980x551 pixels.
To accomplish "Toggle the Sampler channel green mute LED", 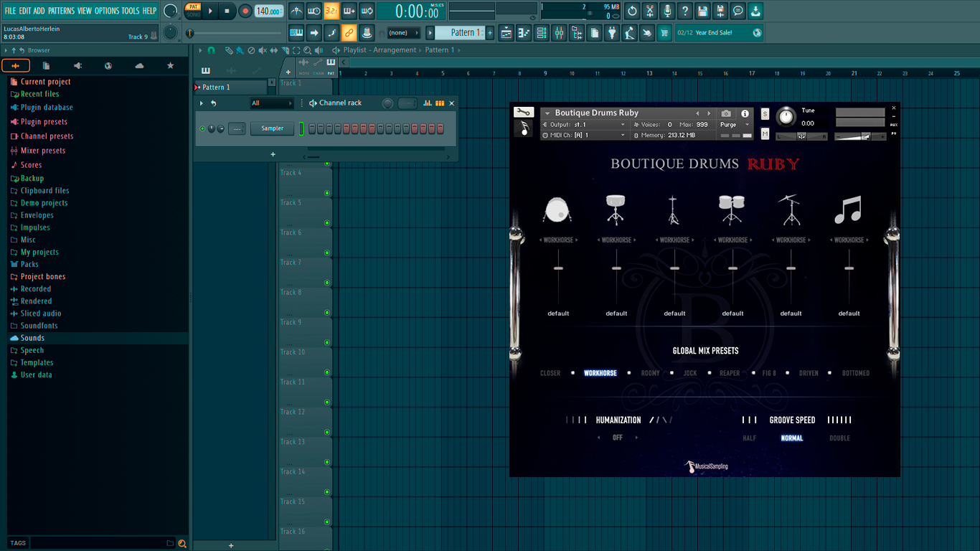I will tap(202, 128).
